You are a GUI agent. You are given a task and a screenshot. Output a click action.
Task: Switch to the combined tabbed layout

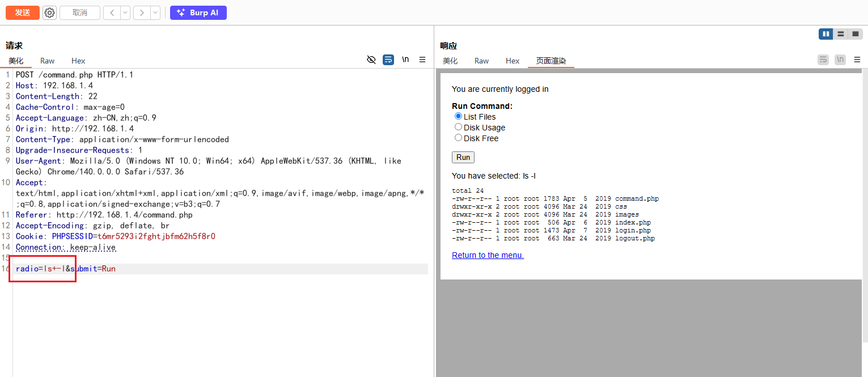856,34
